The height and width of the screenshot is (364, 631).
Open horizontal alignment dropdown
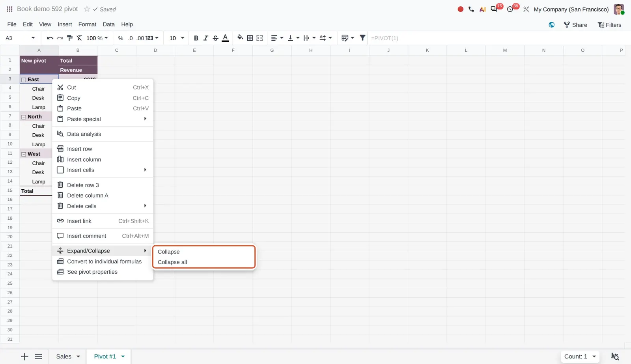tap(277, 38)
